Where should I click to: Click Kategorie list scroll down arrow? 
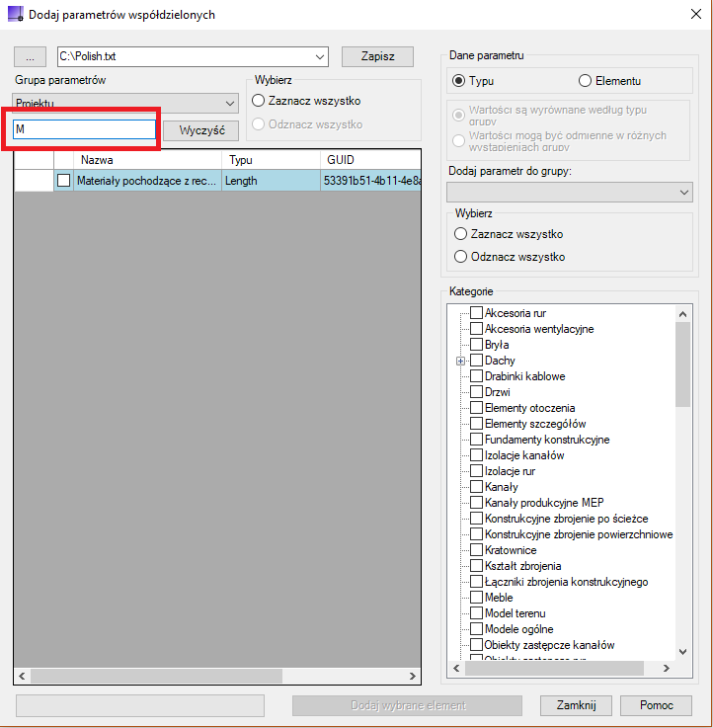pos(682,651)
